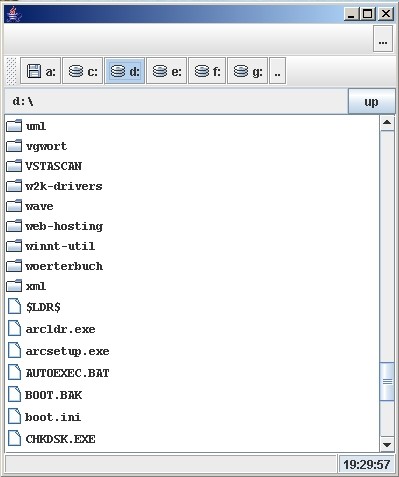This screenshot has height=477, width=399.
Task: Select the VSTASCAN folder name
Action: tap(53, 166)
